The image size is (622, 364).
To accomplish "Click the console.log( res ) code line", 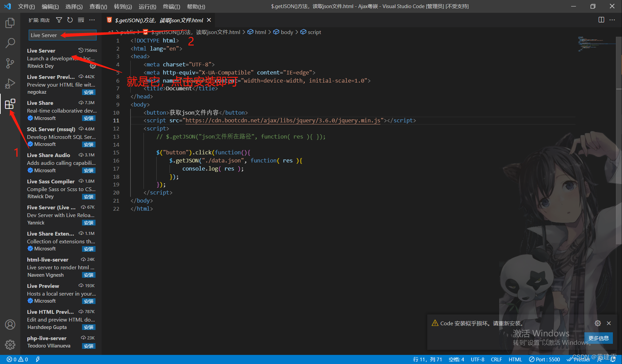I will [x=213, y=169].
